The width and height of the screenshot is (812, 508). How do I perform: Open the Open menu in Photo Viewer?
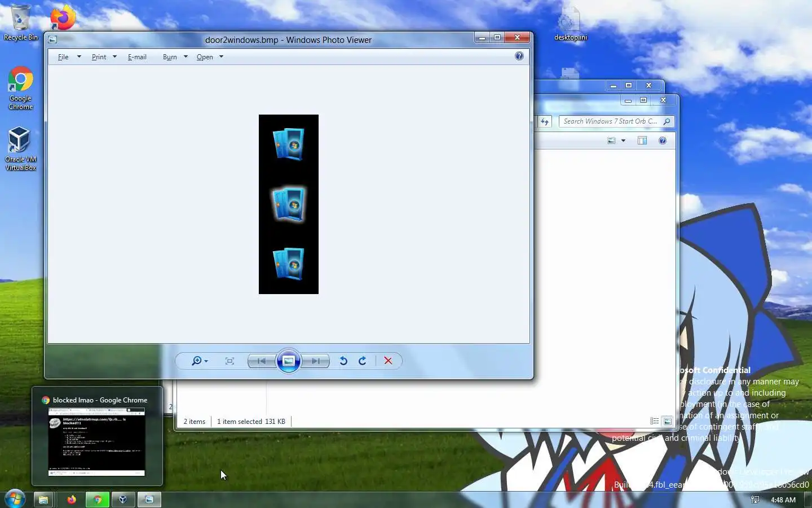pos(205,57)
